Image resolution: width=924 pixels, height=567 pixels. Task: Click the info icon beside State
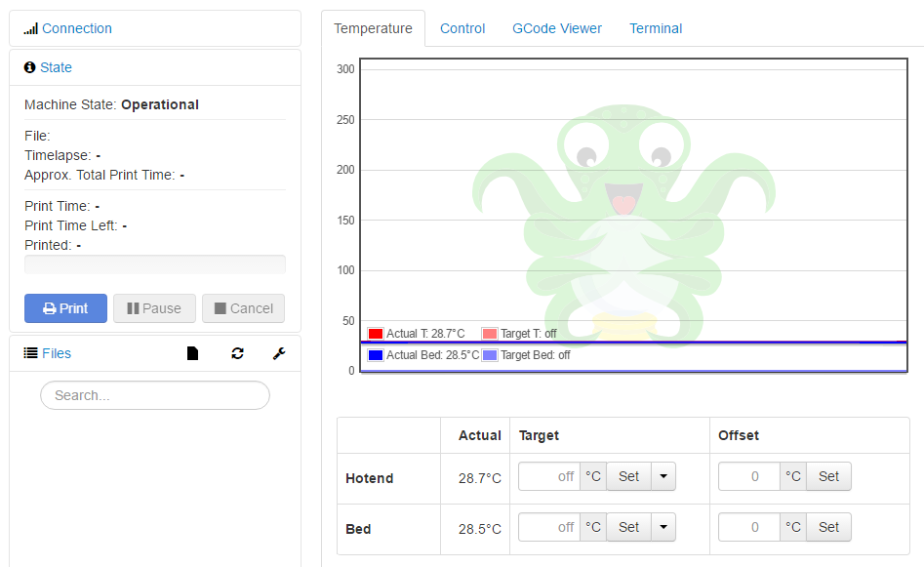point(29,67)
